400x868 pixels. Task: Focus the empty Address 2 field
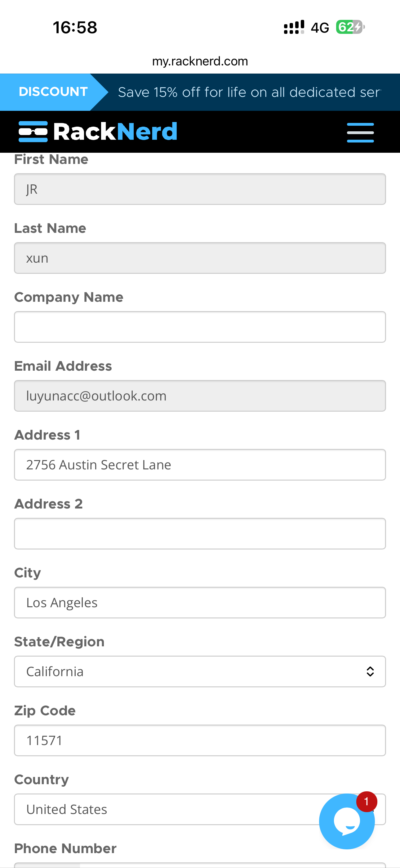[200, 534]
